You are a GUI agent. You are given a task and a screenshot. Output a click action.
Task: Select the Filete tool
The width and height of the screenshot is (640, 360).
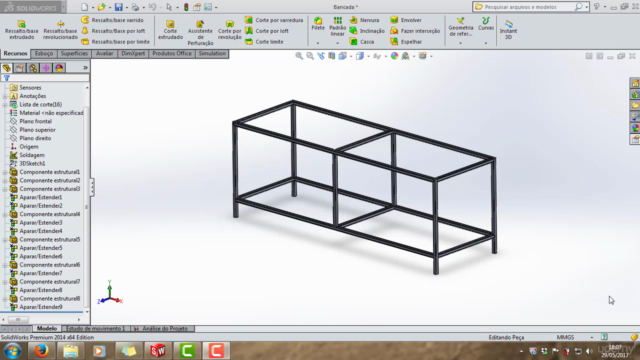(x=318, y=24)
